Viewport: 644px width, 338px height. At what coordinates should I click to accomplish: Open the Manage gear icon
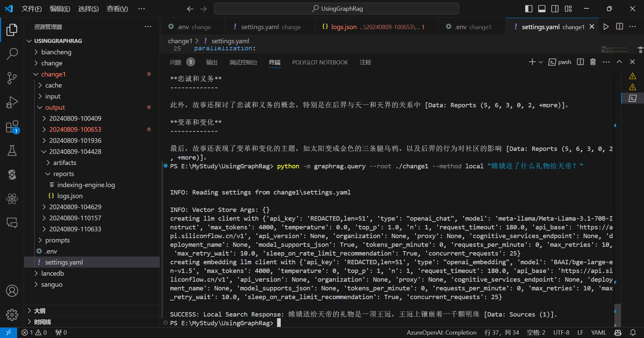(x=12, y=315)
